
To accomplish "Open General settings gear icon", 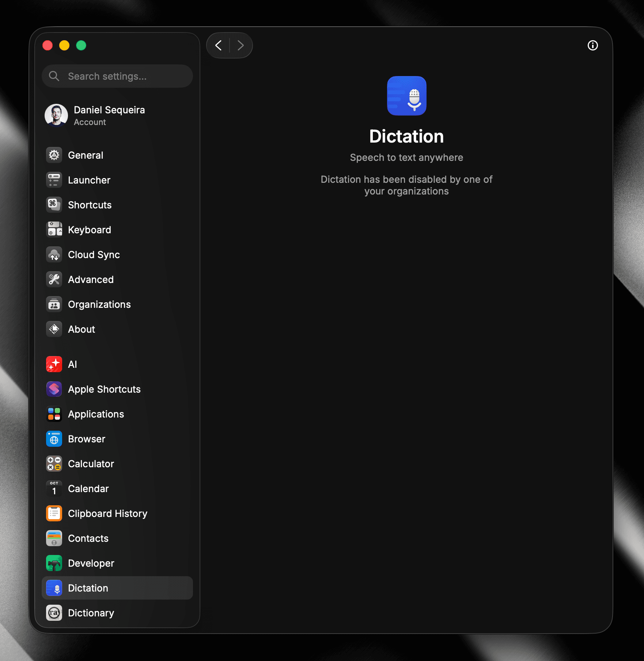I will (x=54, y=155).
